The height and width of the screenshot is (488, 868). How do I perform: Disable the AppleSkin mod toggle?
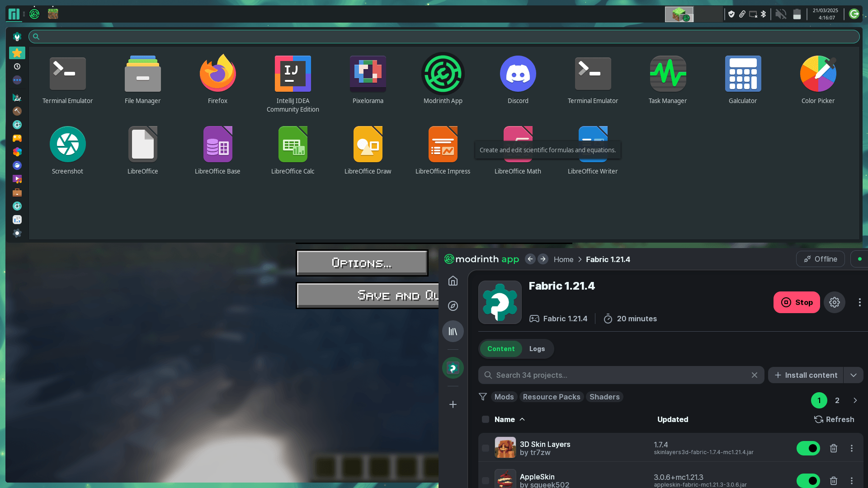coord(808,480)
